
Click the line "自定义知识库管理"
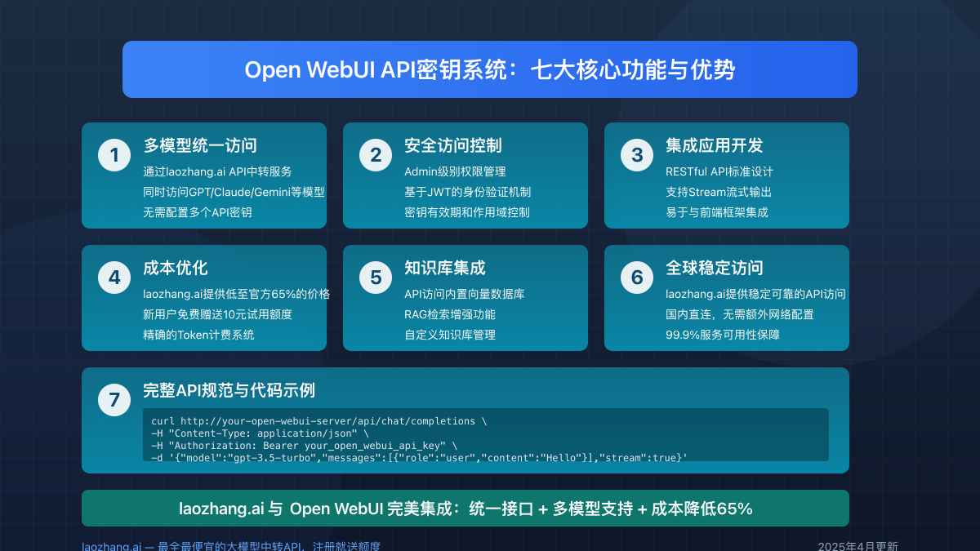pos(450,335)
